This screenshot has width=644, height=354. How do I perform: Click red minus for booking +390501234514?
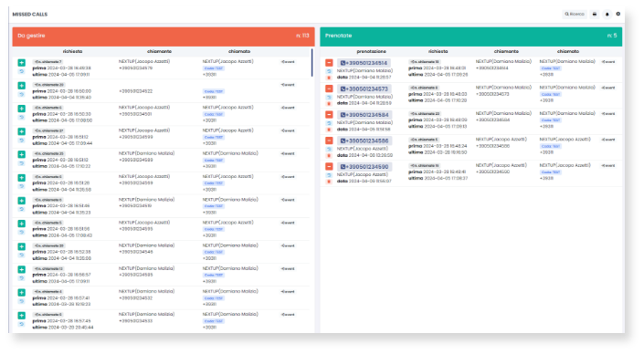click(329, 63)
